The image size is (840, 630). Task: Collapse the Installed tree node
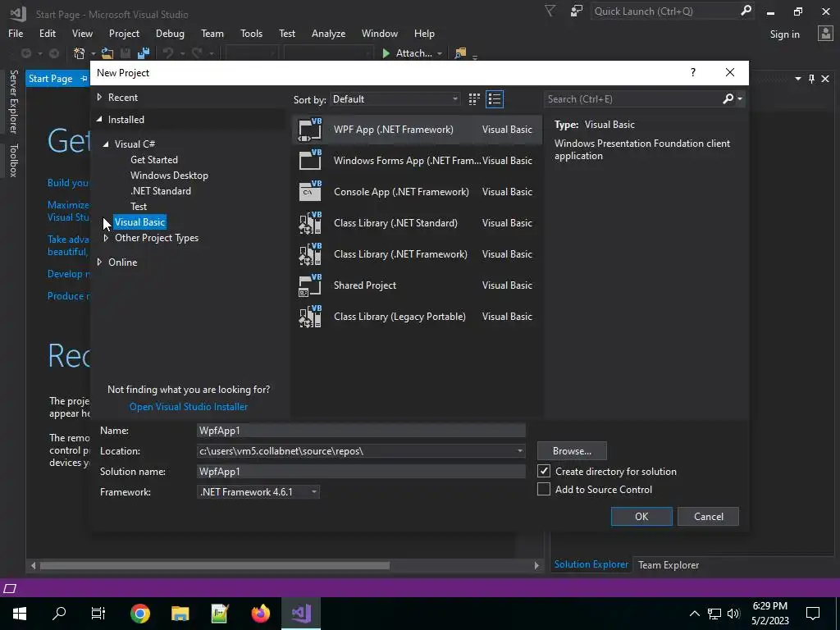(99, 120)
